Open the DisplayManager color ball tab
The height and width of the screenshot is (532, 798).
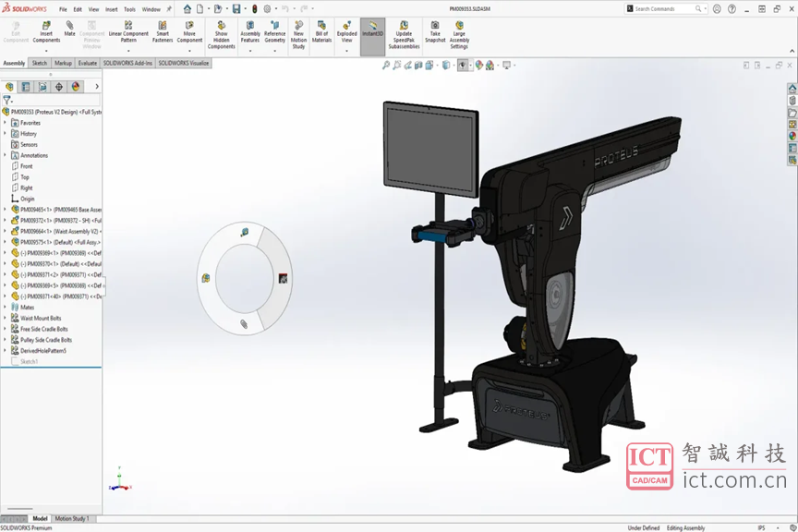(76, 87)
